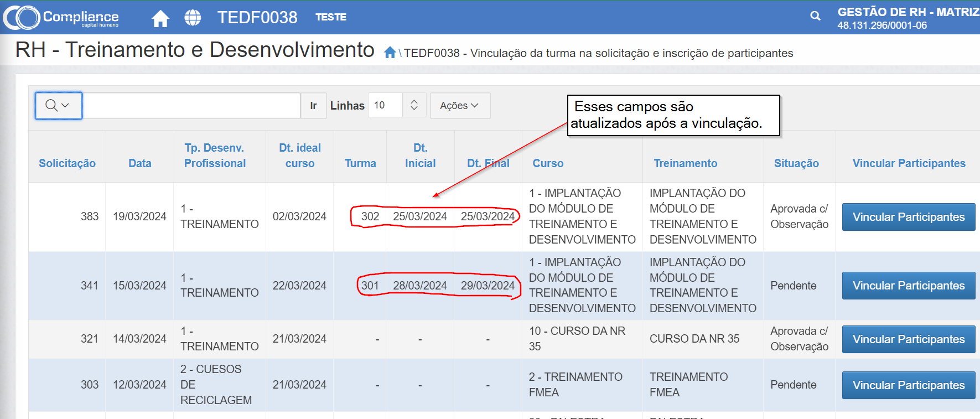The image size is (980, 419).
Task: Click the breadcrumb home icon
Action: 390,53
